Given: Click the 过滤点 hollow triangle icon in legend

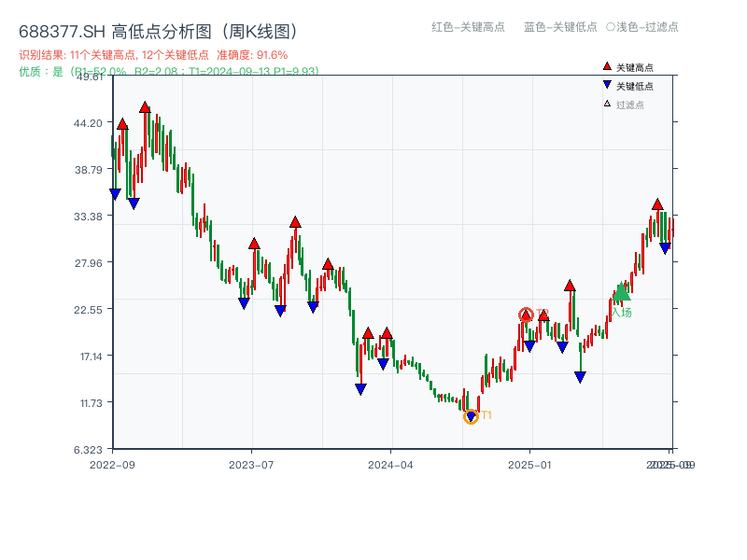Looking at the screenshot, I should point(608,103).
